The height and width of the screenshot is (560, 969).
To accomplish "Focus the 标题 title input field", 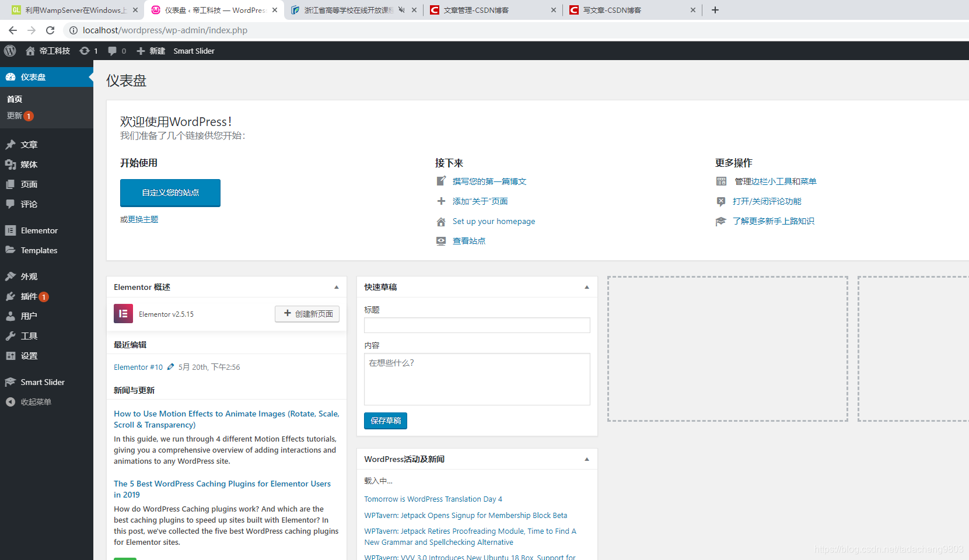I will click(x=477, y=325).
